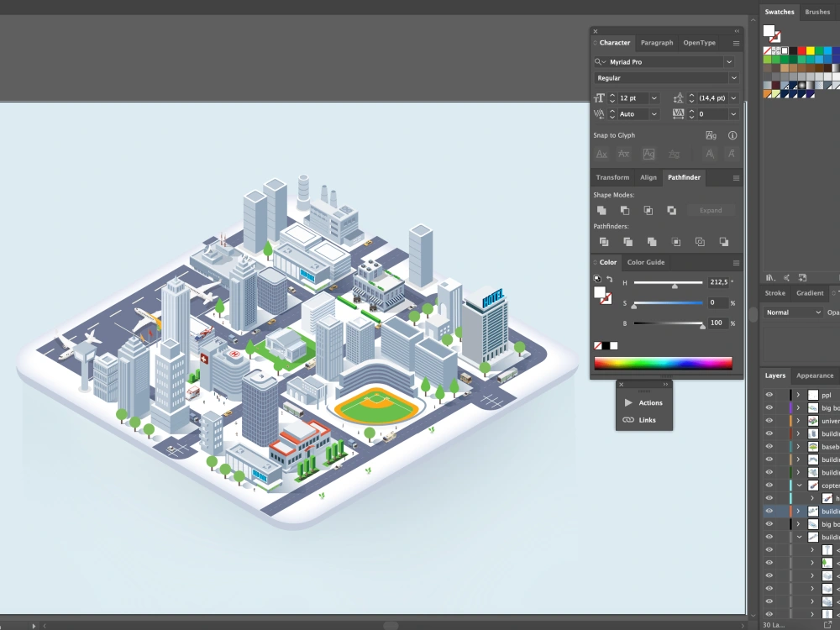Collapse the Character panel group with double arrows

click(737, 31)
